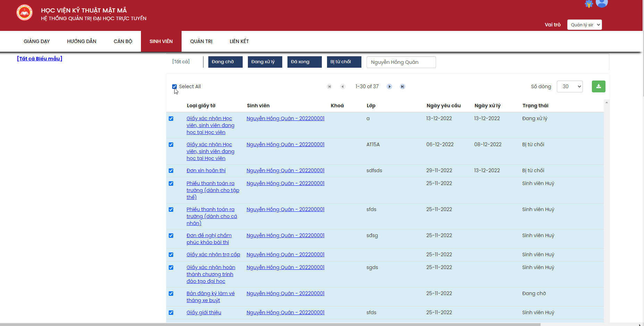The height and width of the screenshot is (326, 644).
Task: Click the Lớp column header
Action: [371, 106]
